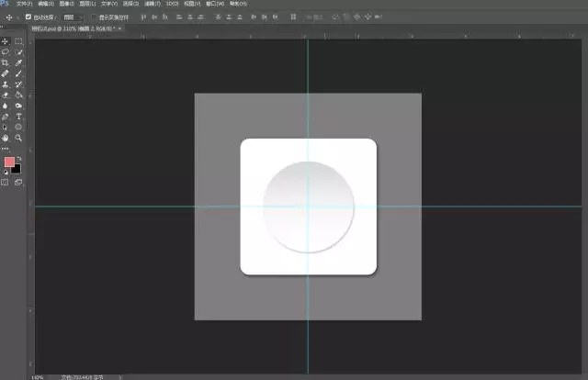Swap foreground and background colors

[19, 159]
